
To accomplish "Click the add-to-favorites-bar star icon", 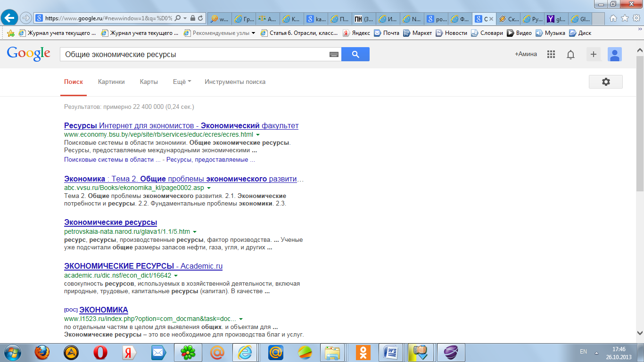I will tap(10, 33).
